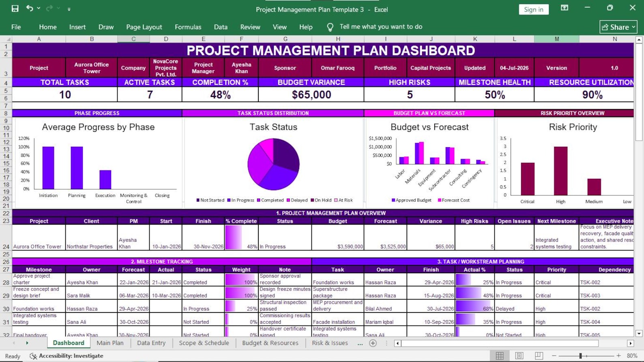Open the Data ribbon tab
The width and height of the screenshot is (644, 362).
click(x=221, y=27)
